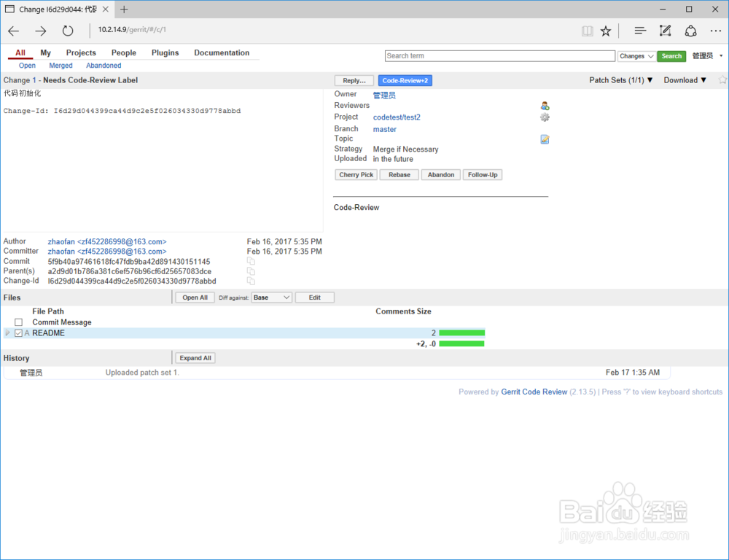
Task: Add a reviewer with person icon
Action: pyautogui.click(x=545, y=106)
